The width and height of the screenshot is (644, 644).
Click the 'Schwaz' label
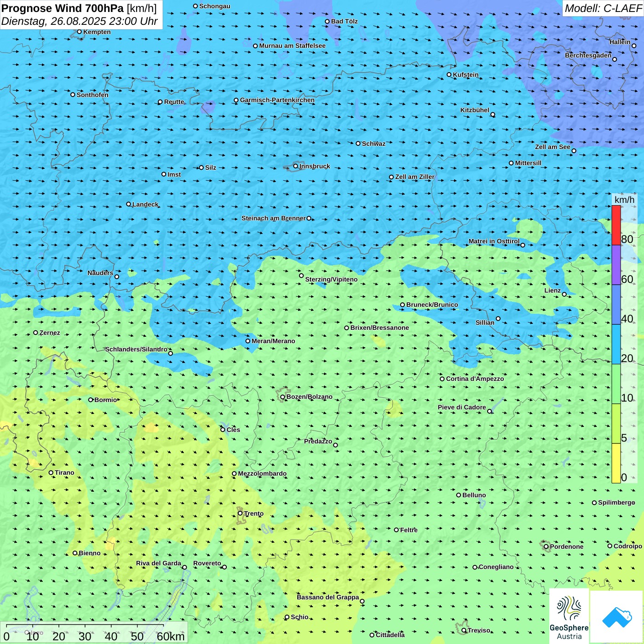(x=374, y=144)
